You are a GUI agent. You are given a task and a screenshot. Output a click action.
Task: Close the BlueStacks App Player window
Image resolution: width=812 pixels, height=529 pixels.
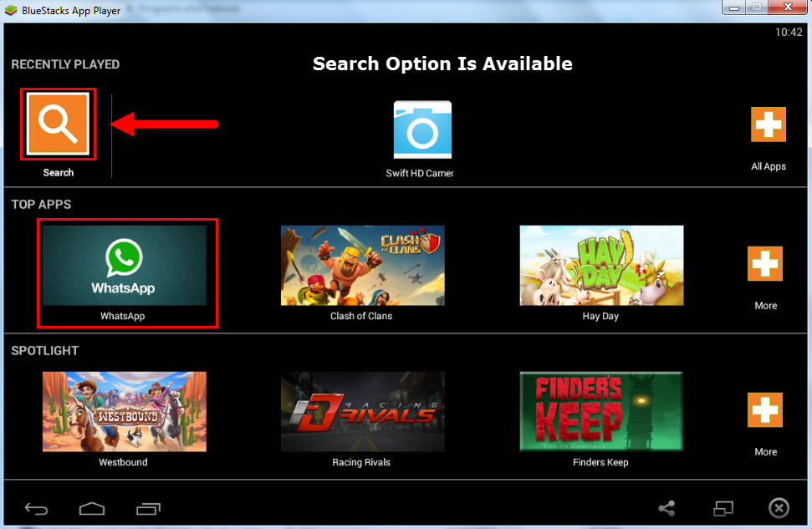click(789, 8)
